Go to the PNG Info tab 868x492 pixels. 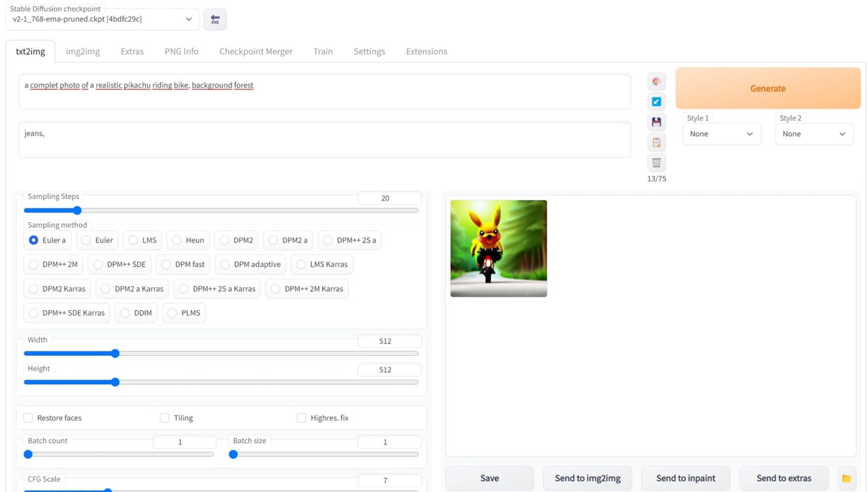coord(181,51)
